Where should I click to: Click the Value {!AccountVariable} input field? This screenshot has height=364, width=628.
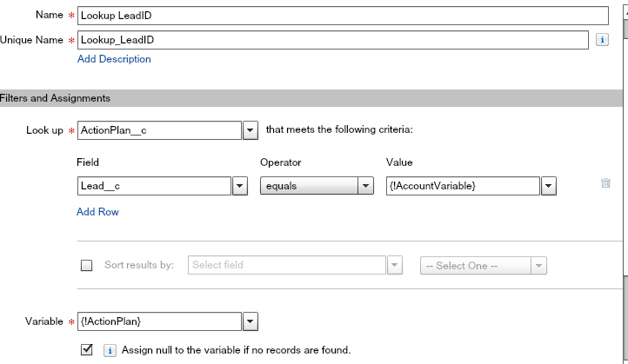coord(463,186)
